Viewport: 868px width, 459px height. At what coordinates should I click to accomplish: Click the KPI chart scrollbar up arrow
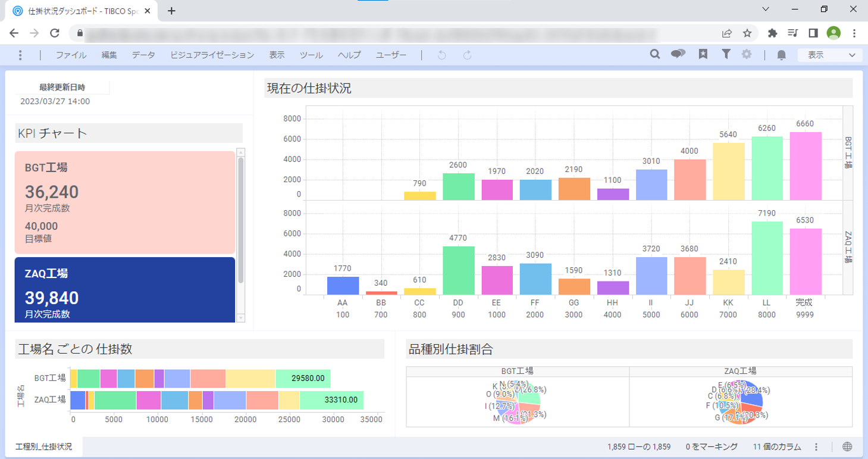coord(241,152)
